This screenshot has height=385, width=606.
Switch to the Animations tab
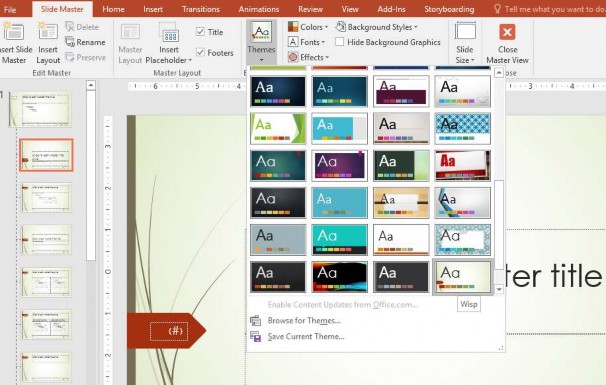(x=259, y=9)
